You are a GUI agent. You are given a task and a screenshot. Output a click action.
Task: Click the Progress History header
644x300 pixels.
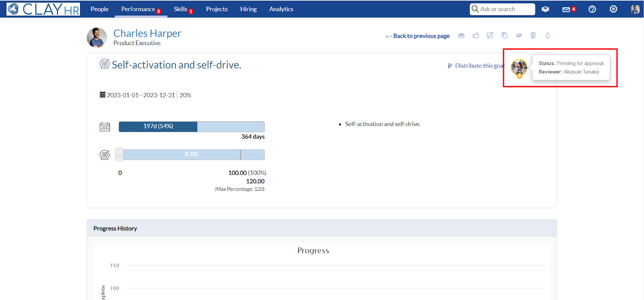[x=322, y=228]
